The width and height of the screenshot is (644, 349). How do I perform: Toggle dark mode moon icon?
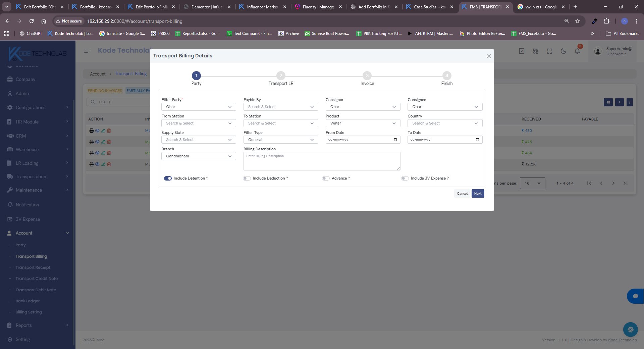tap(563, 51)
